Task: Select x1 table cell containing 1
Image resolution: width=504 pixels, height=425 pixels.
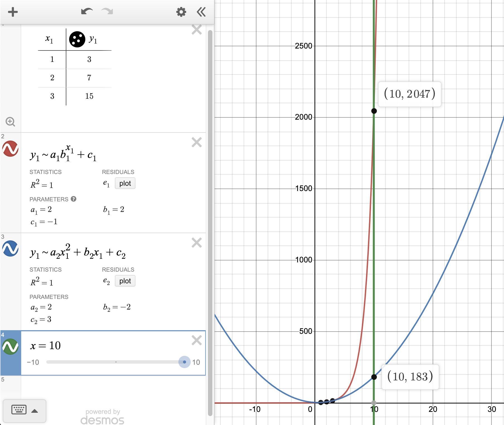Action: (x=52, y=59)
